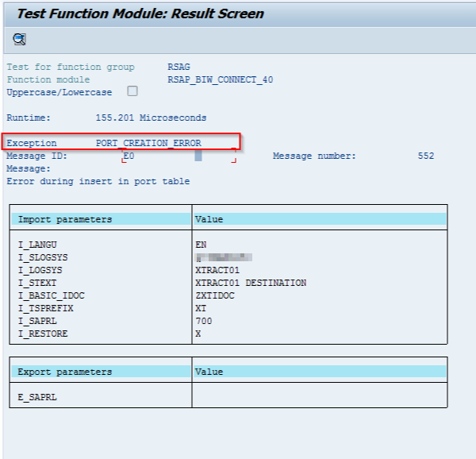Click the Import parameters column header
Screen dimensions: 476x459
[65, 219]
